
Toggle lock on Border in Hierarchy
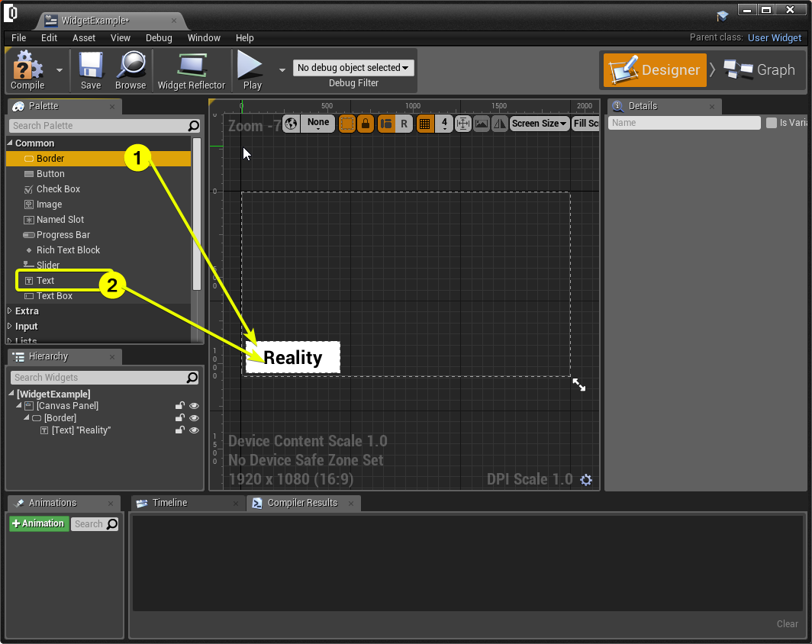[x=180, y=418]
